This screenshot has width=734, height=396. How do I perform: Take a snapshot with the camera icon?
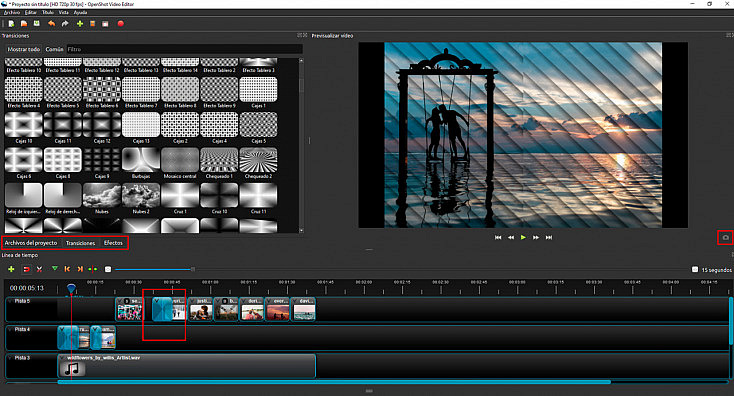click(x=725, y=238)
